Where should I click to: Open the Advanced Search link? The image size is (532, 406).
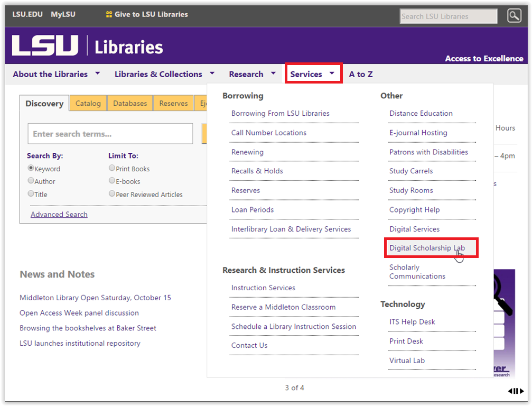click(59, 214)
